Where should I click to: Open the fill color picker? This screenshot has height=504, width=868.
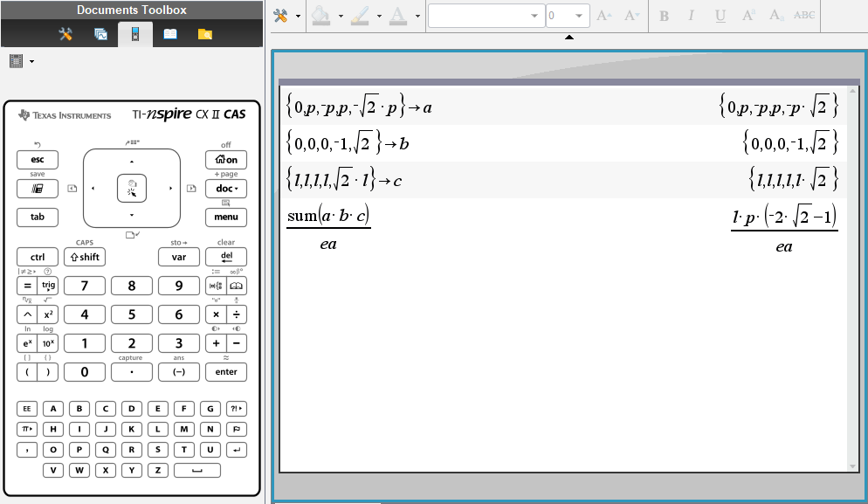pyautogui.click(x=320, y=16)
